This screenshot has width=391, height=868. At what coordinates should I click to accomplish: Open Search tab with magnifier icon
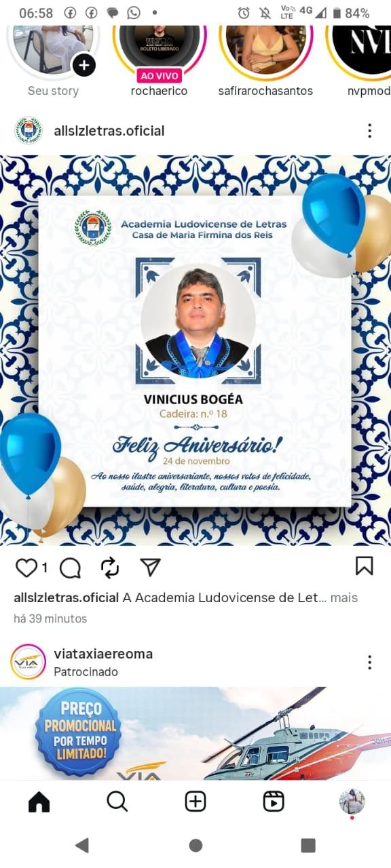pos(117,802)
